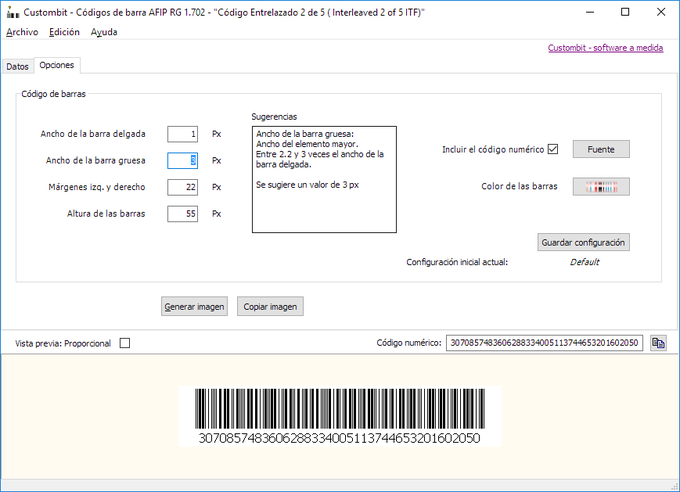680x492 pixels.
Task: Click the 'Altura de las barras' label
Action: coord(106,214)
